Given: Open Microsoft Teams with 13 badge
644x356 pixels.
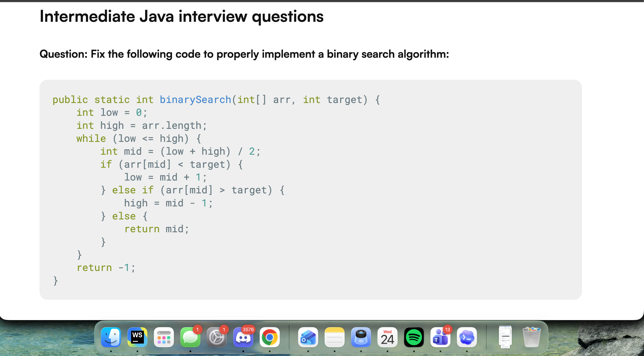Looking at the screenshot, I should pos(440,337).
